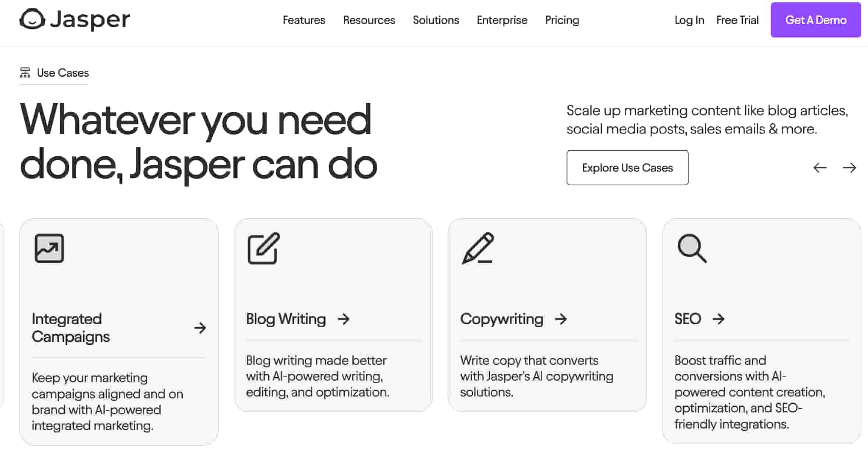Open the Solutions dropdown
Viewport: 868px width, 465px height.
pyautogui.click(x=435, y=20)
